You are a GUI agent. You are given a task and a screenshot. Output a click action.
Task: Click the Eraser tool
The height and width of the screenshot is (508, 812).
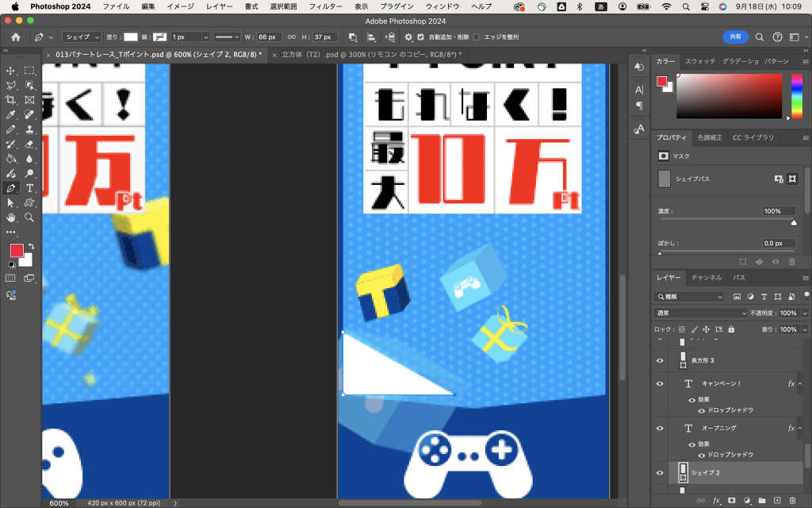pos(29,144)
